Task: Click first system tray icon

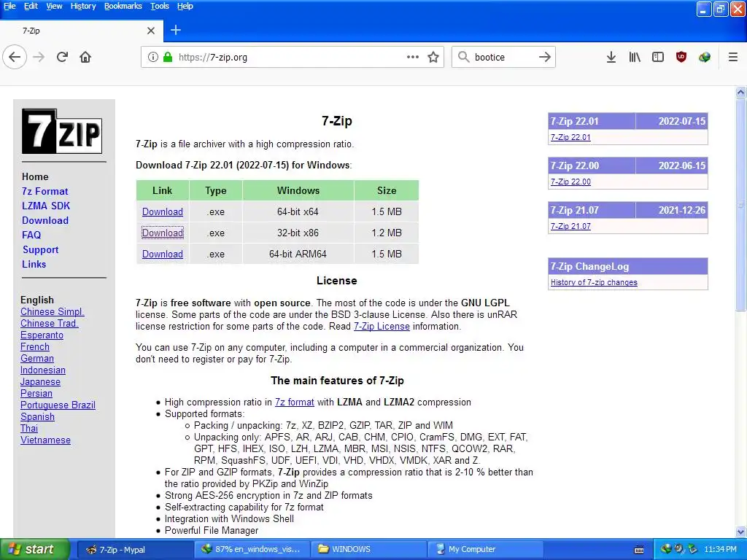Action: tap(666, 549)
